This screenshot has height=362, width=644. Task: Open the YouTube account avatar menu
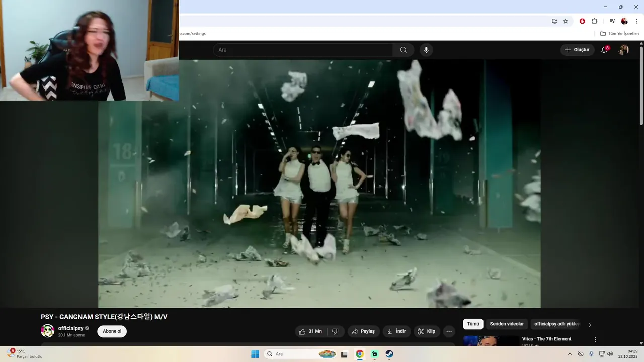click(624, 50)
